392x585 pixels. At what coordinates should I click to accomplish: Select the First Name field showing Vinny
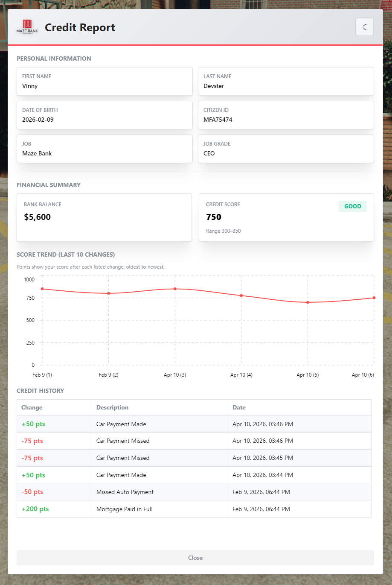tap(105, 81)
